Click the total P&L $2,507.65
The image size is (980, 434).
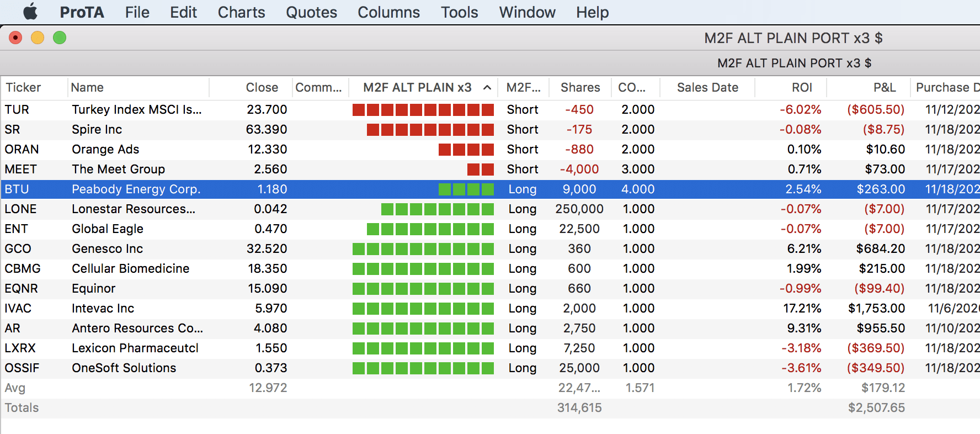click(x=876, y=407)
